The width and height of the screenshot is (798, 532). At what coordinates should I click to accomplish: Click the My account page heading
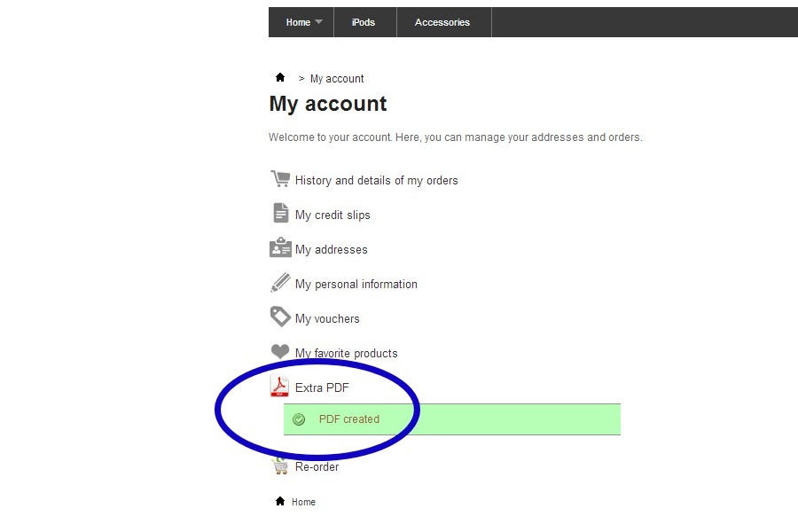(x=328, y=104)
